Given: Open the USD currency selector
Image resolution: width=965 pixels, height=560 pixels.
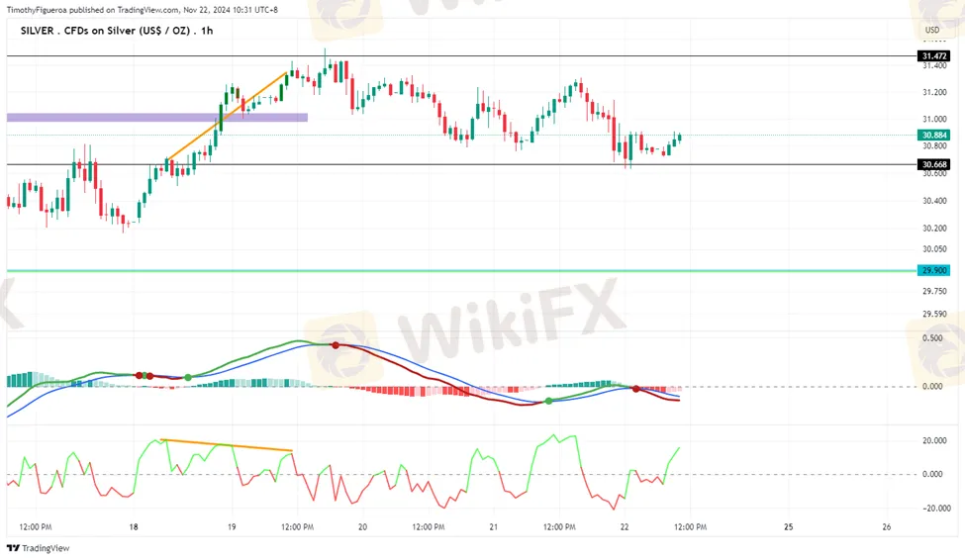Looking at the screenshot, I should [x=931, y=30].
